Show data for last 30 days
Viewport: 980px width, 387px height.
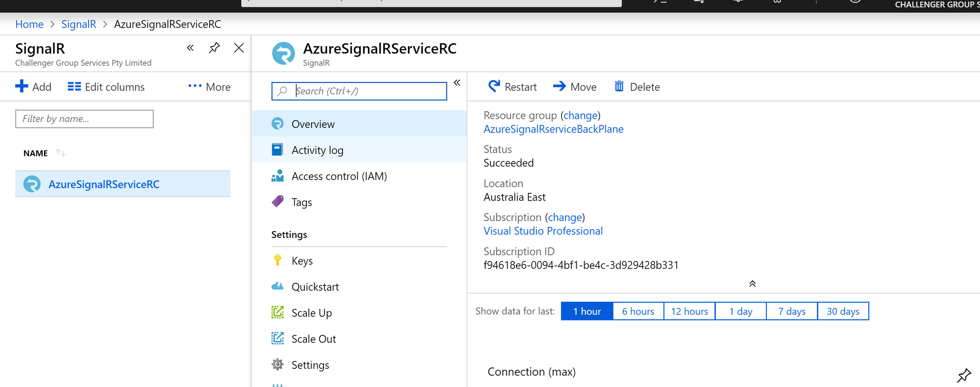point(843,311)
